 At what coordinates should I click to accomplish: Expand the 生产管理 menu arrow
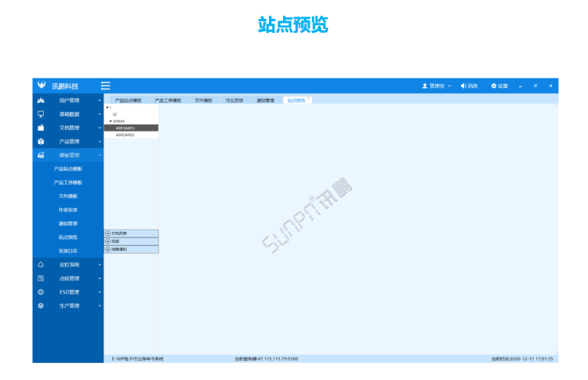[x=100, y=306]
